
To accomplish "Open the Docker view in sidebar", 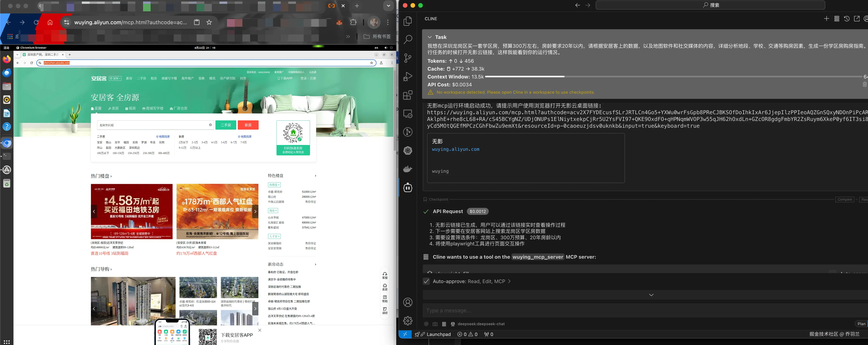I will [x=408, y=169].
